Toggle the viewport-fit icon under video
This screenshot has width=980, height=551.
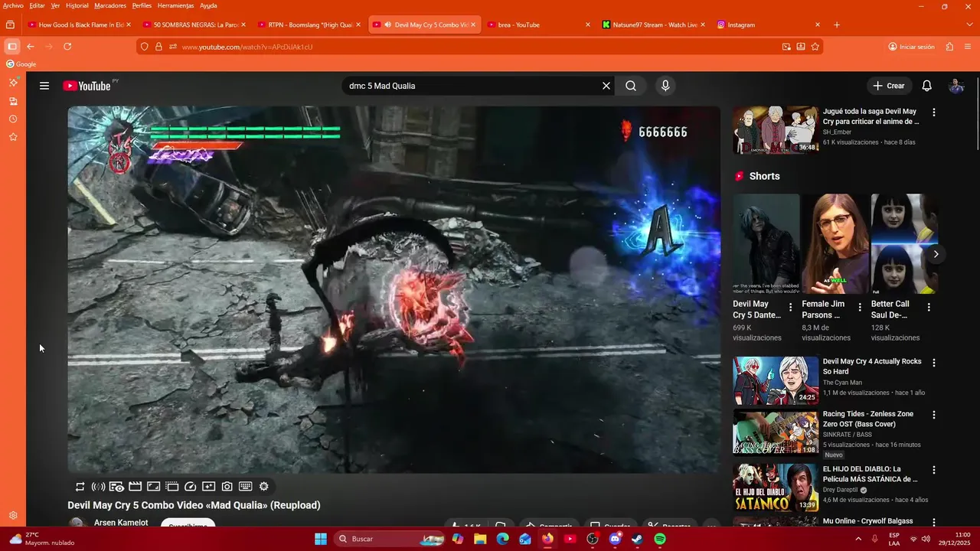click(153, 487)
